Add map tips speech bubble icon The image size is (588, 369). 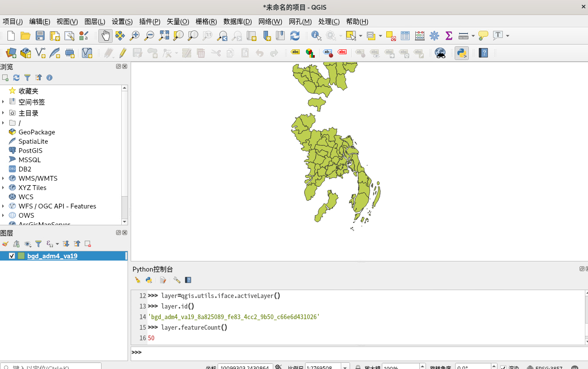coord(483,36)
